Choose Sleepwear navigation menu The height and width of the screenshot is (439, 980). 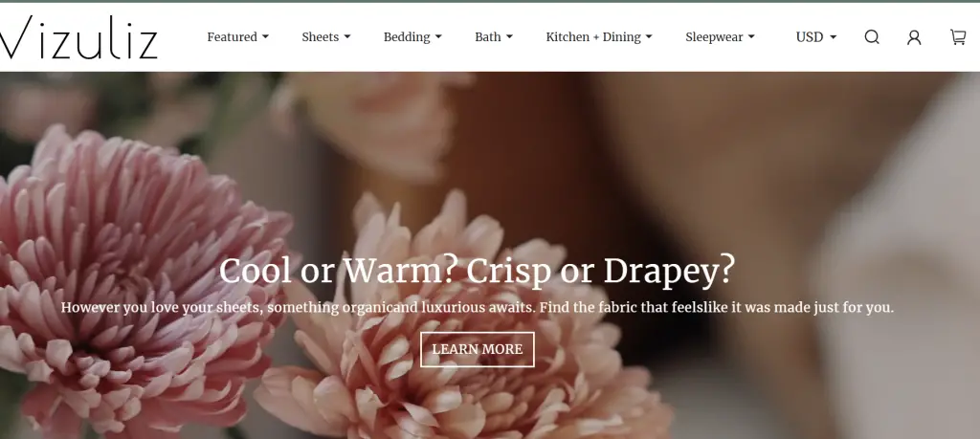pos(714,37)
